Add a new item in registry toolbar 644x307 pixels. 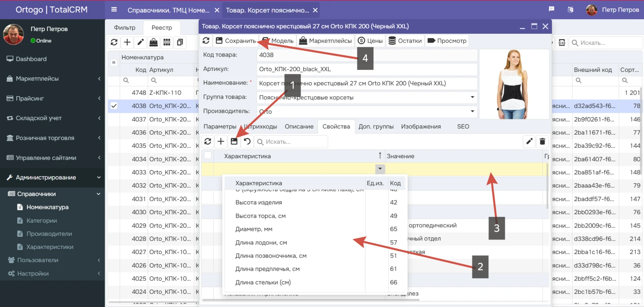(127, 42)
